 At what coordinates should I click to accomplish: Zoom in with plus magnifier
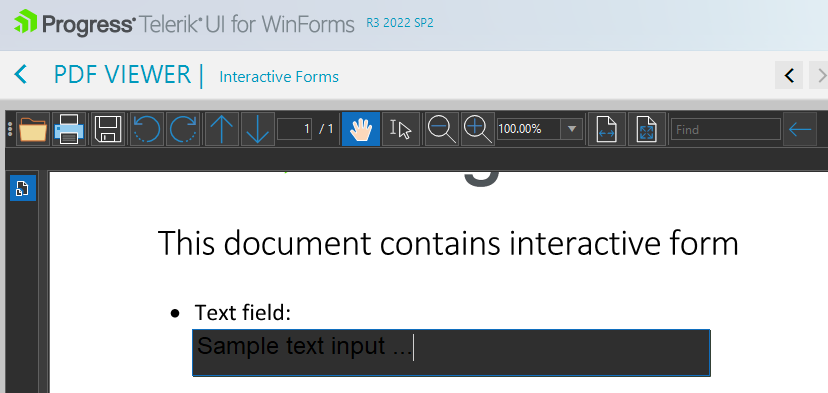(x=478, y=129)
